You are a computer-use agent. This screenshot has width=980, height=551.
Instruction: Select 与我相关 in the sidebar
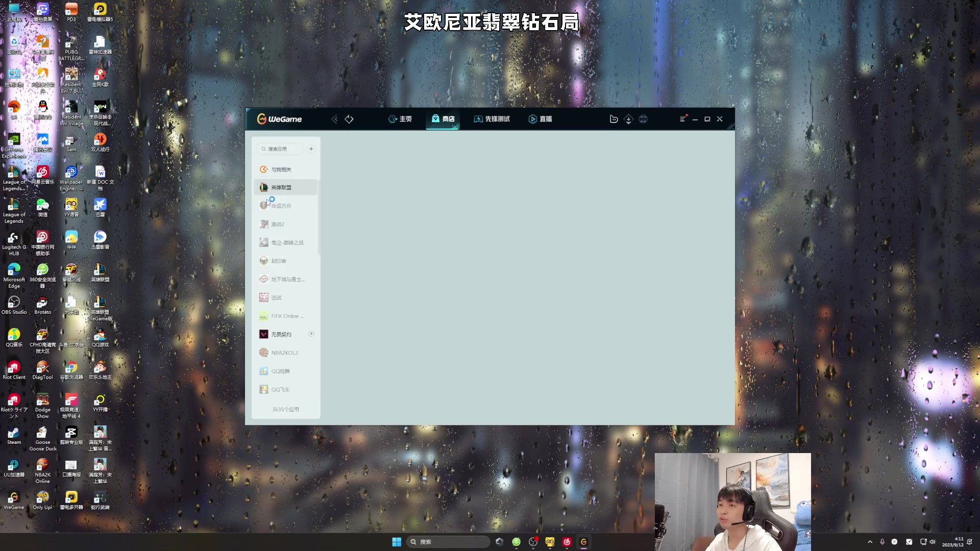coord(286,169)
